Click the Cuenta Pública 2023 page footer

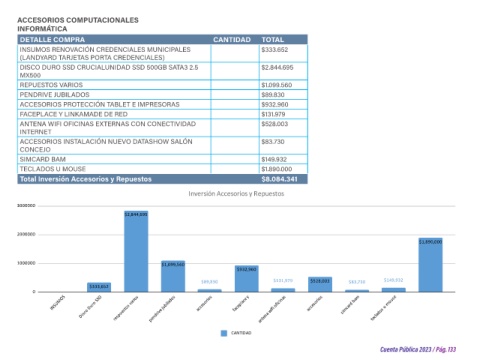coord(418,349)
